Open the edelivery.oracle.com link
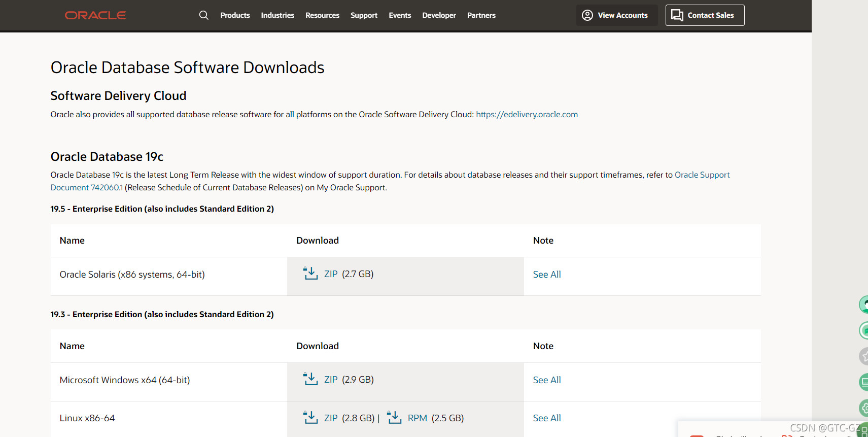Viewport: 868px width, 437px height. point(527,114)
